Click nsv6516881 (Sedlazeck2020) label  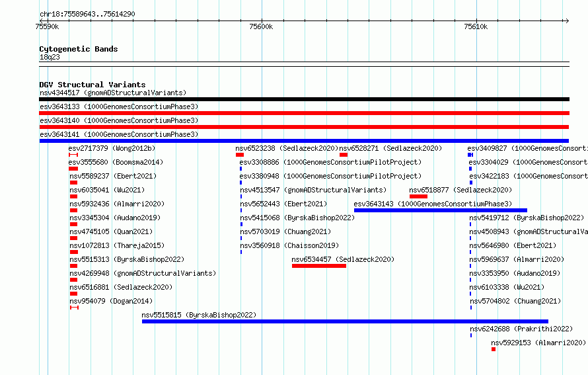121,287
